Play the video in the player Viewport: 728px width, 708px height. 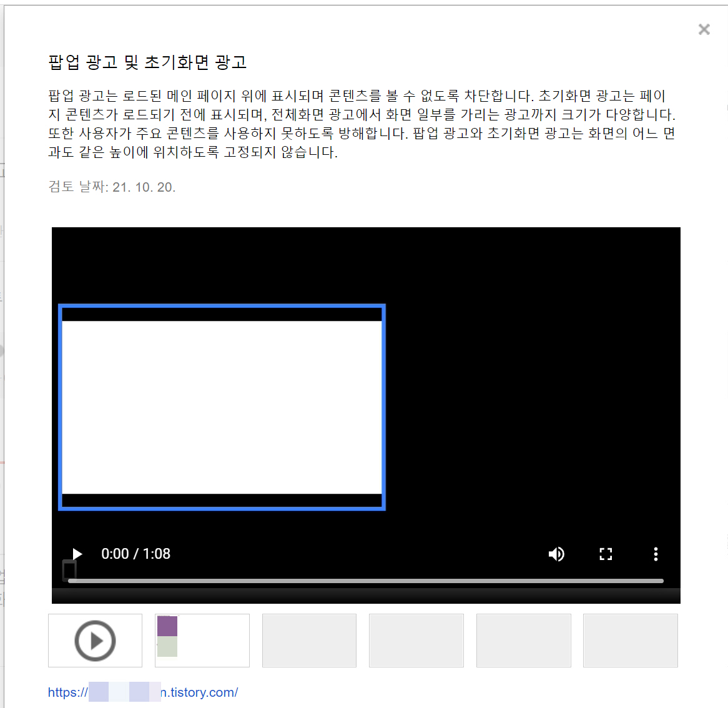point(77,554)
